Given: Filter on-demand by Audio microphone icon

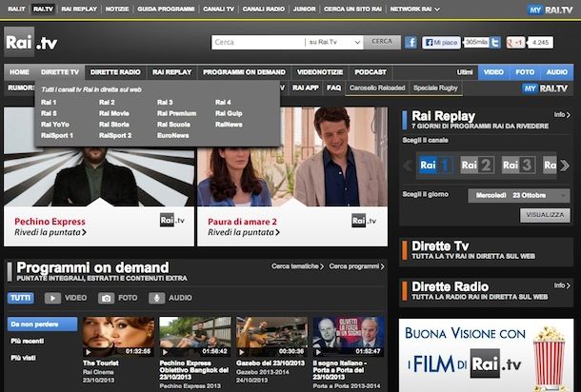Looking at the screenshot, I should coord(157,298).
